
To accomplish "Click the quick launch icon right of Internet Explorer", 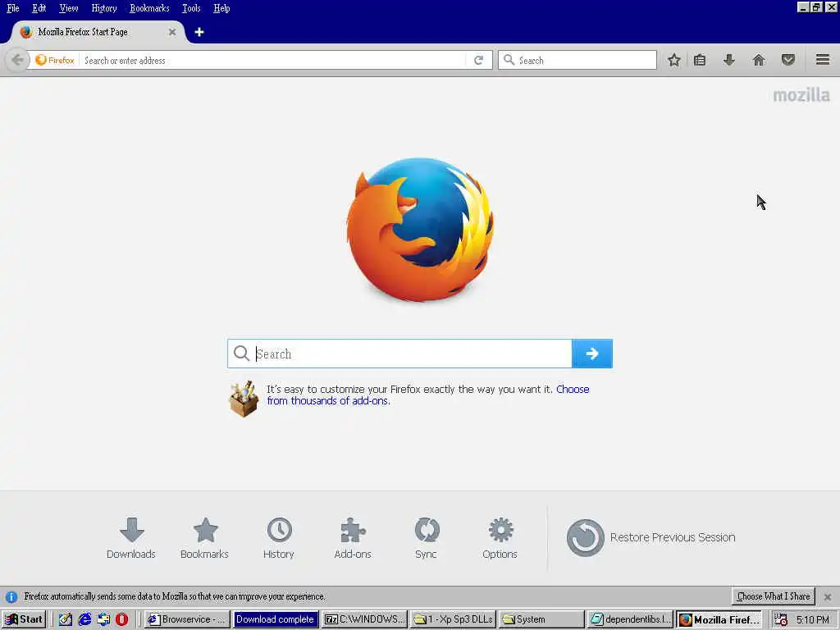I will pos(103,619).
